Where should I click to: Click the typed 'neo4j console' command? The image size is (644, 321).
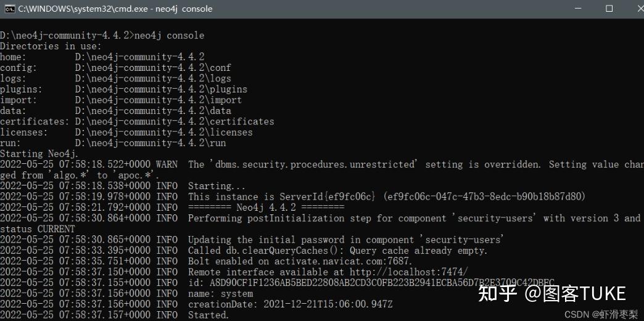tap(169, 35)
